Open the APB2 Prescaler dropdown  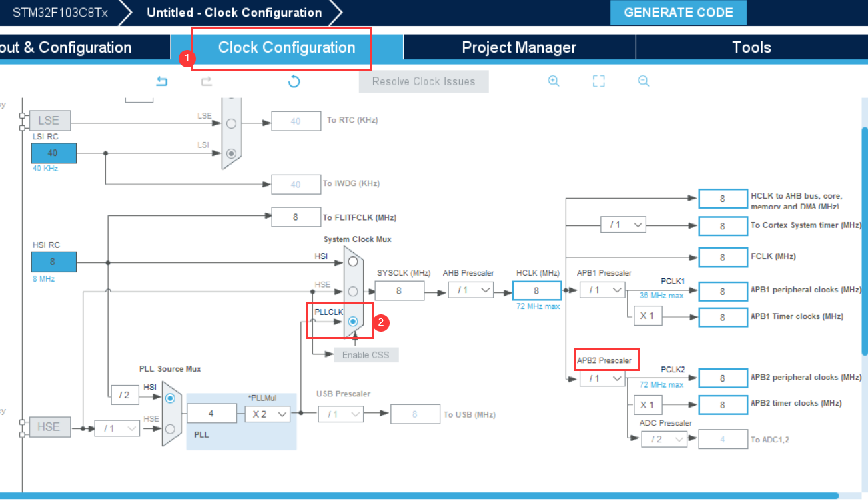602,378
